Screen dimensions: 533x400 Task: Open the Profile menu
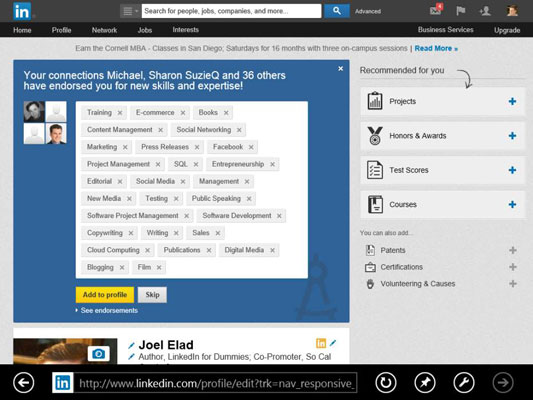[x=62, y=30]
